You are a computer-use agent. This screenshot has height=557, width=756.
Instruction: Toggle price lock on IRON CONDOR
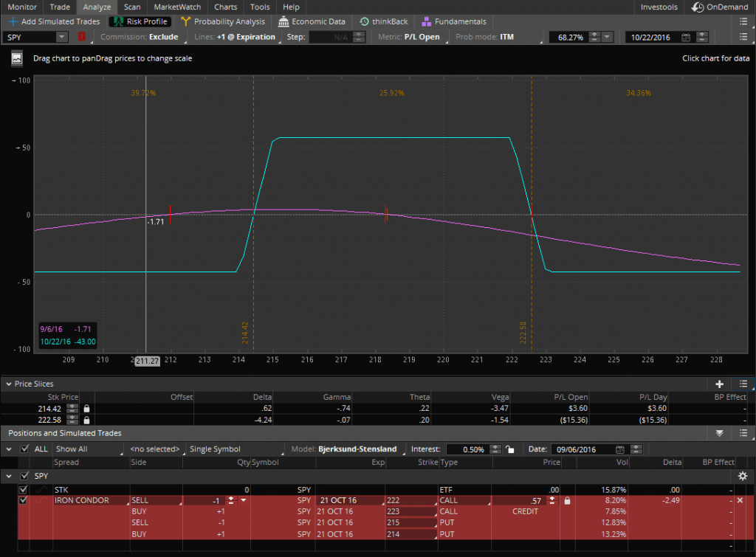pyautogui.click(x=567, y=501)
